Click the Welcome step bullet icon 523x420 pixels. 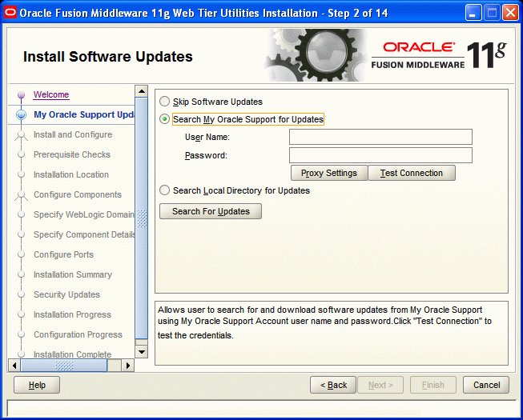[x=21, y=95]
